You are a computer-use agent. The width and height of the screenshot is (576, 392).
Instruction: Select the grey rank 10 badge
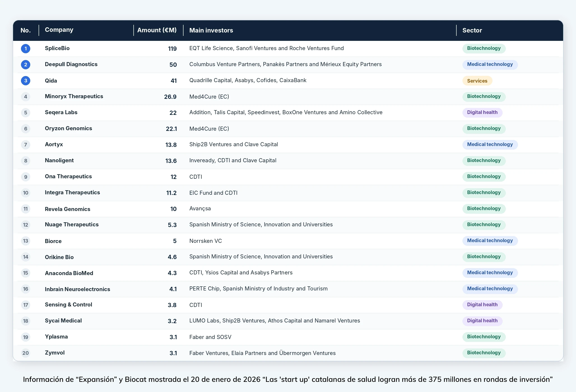click(26, 193)
